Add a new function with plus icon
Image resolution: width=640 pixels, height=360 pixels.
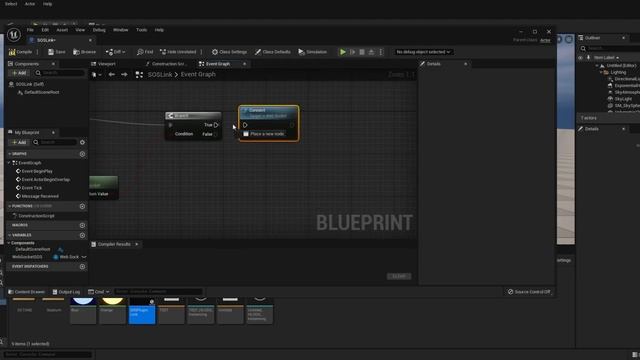(82, 206)
